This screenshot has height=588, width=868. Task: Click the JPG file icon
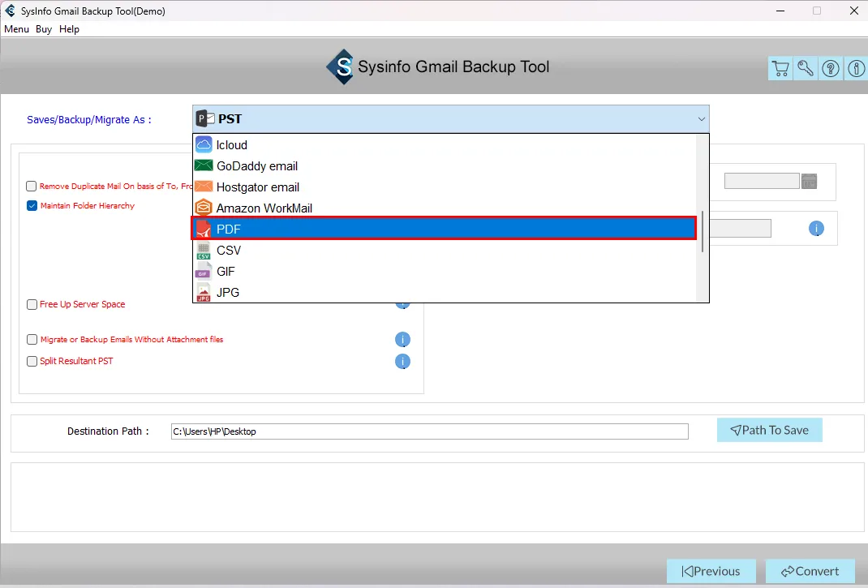204,292
